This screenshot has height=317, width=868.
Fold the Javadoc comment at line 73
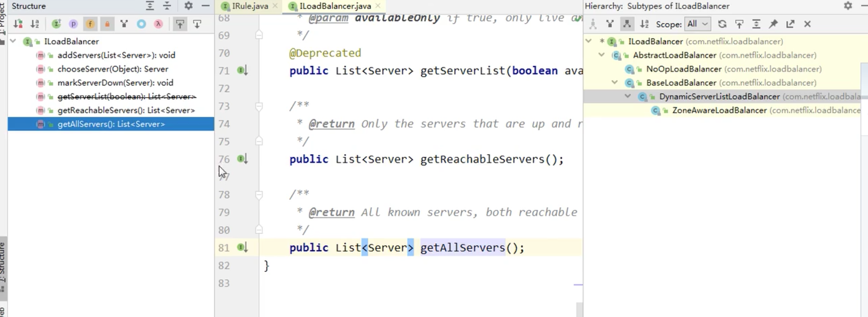click(x=259, y=107)
